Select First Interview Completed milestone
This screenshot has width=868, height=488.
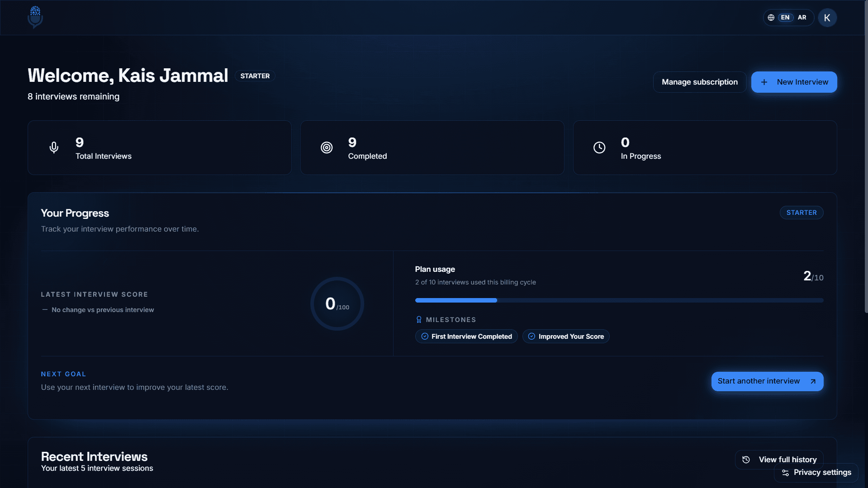pyautogui.click(x=466, y=336)
